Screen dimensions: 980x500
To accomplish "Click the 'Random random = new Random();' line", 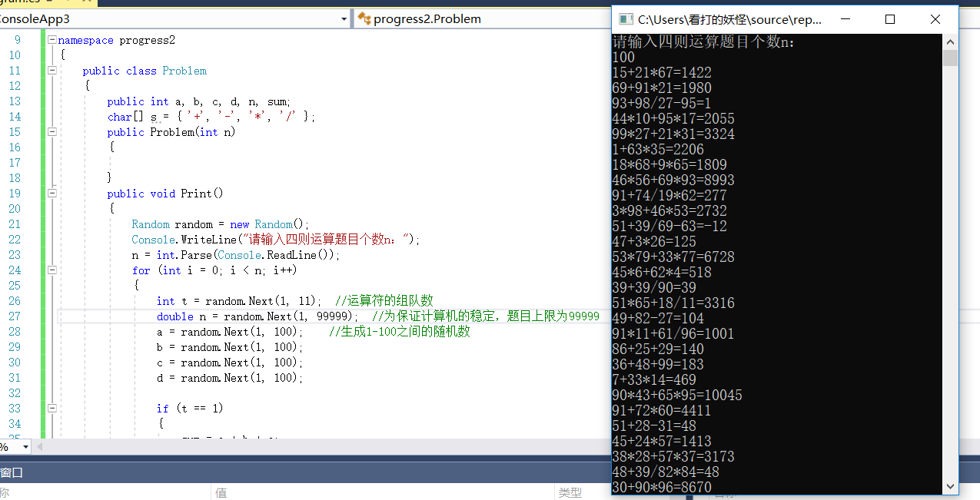I will [x=220, y=224].
